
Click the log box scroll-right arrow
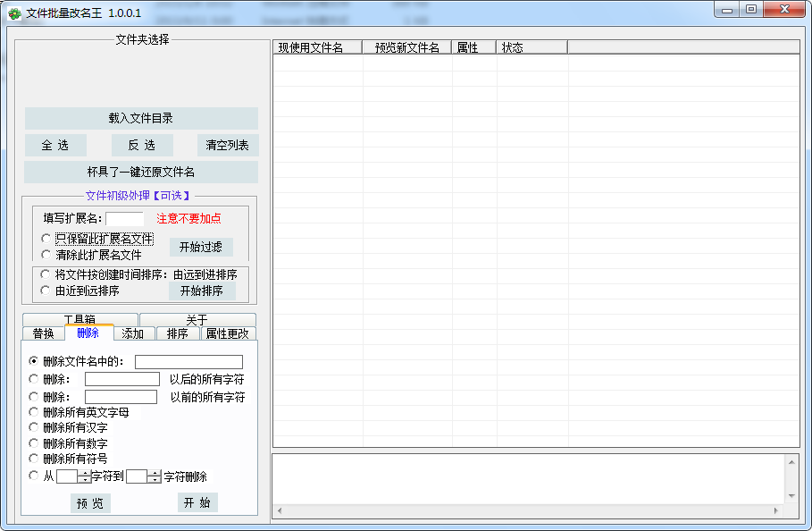point(775,510)
